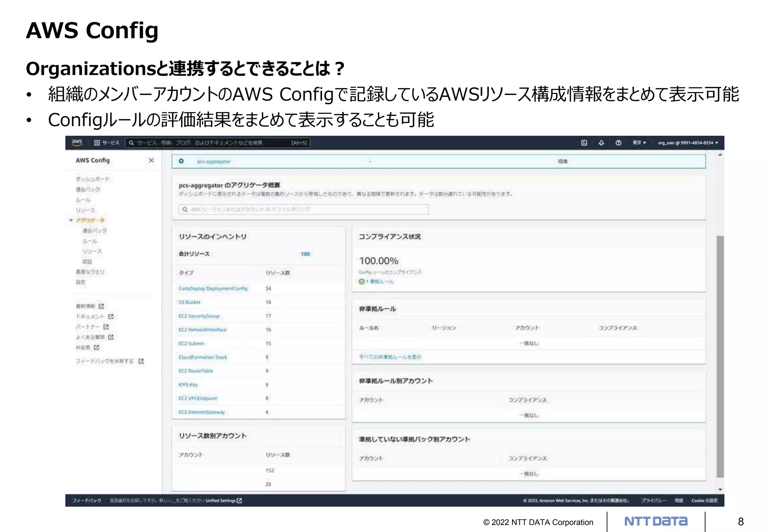Click scrollbar up arrow at top right

(x=720, y=155)
